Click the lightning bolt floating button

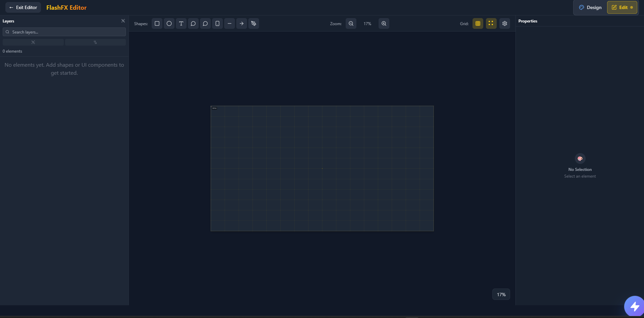coord(634,306)
